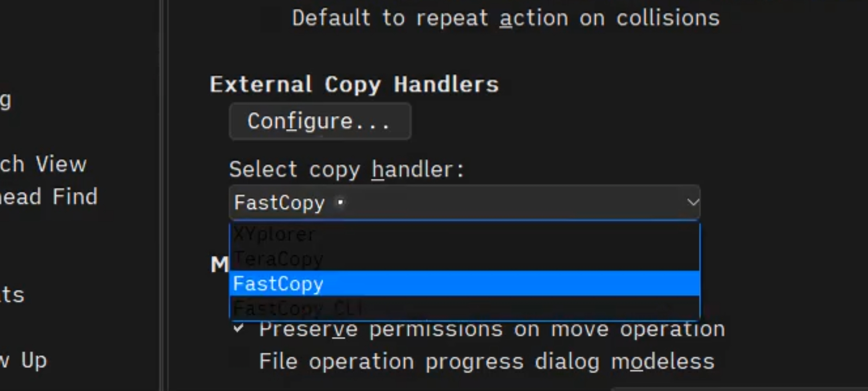Select the sidebar category ending in "w Up"
Screen dimensions: 868x391
(x=24, y=360)
